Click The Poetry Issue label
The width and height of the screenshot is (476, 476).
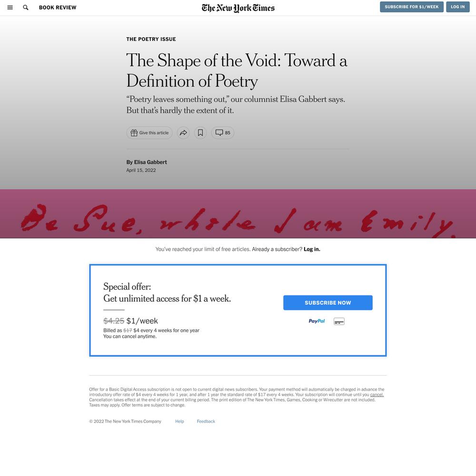click(151, 39)
